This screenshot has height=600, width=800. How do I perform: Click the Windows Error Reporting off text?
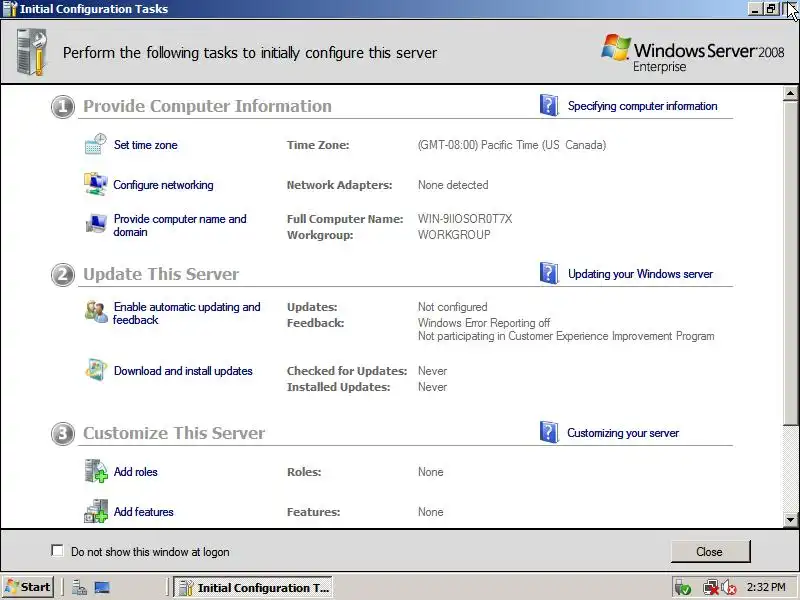tap(484, 322)
